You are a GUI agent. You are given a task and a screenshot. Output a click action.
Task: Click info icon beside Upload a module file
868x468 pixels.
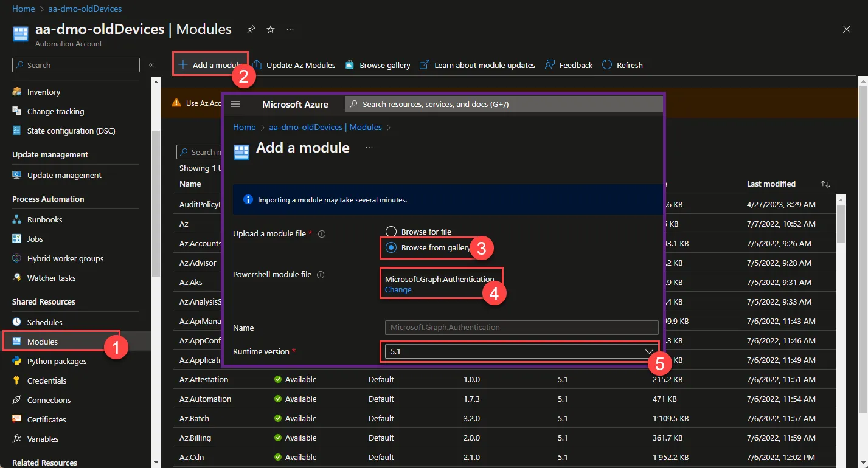322,233
